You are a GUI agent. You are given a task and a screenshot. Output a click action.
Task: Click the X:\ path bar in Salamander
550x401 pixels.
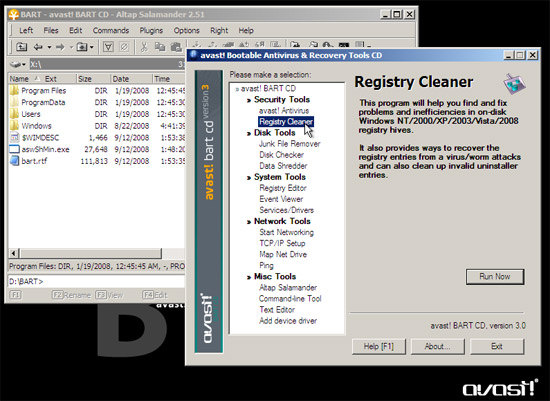point(107,65)
